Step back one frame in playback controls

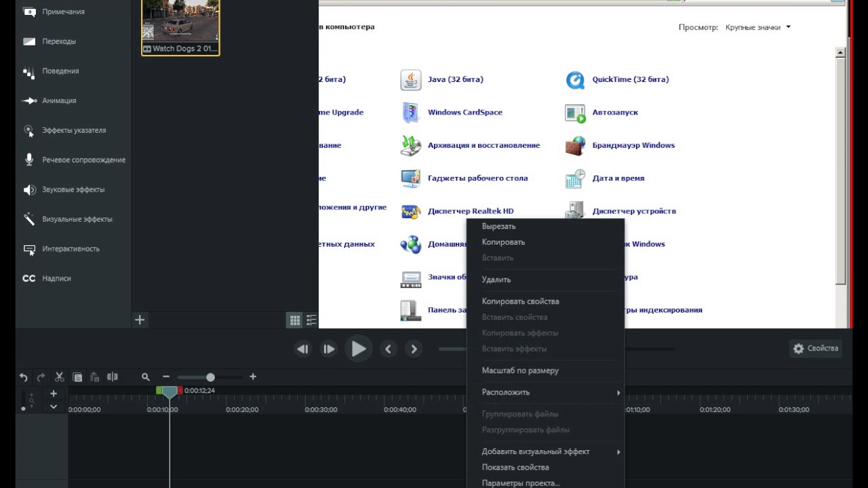[303, 349]
